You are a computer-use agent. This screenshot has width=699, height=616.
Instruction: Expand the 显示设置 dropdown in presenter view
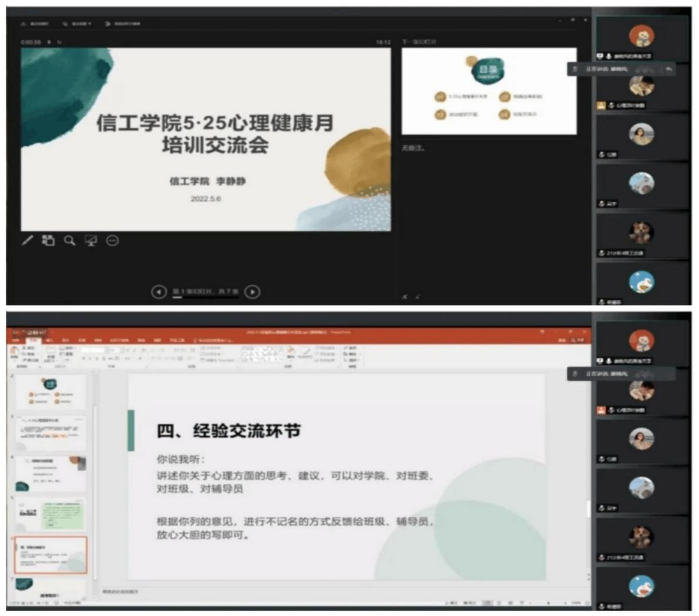coord(77,24)
